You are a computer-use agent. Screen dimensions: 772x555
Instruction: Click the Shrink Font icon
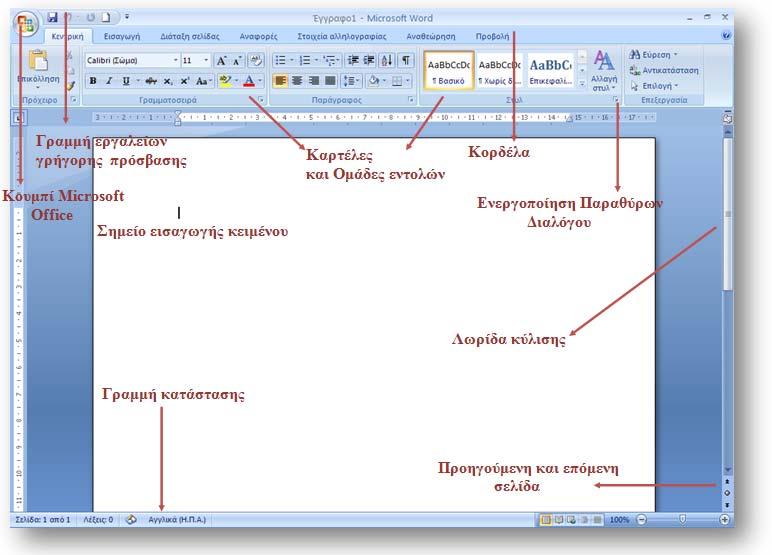click(237, 61)
